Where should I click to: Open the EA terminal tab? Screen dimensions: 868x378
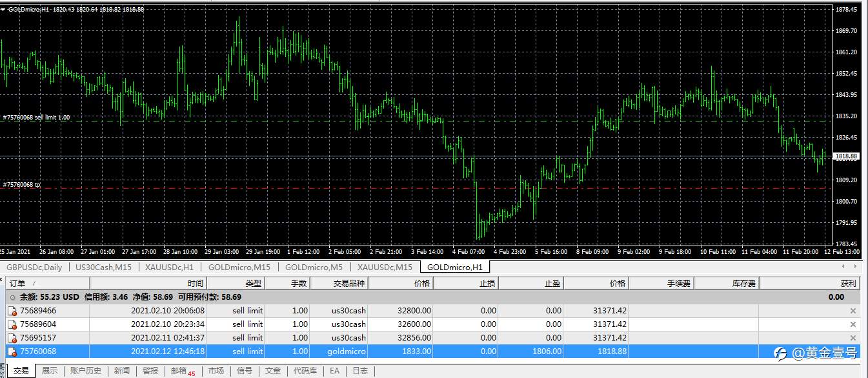[334, 371]
